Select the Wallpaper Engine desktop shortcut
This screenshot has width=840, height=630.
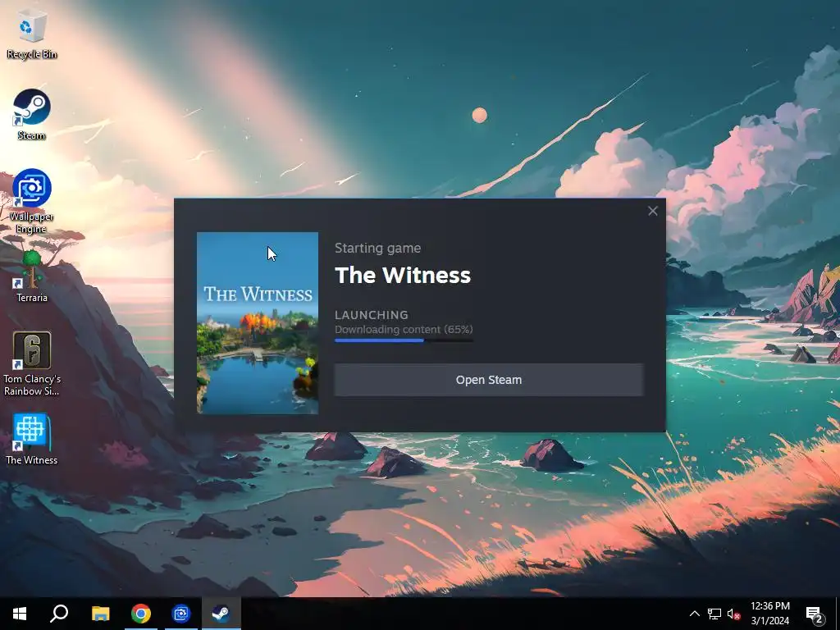[32, 201]
